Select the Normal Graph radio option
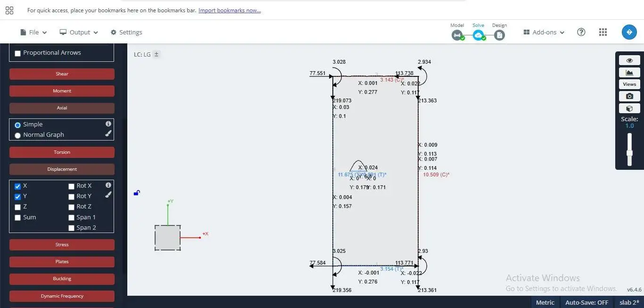 pos(18,135)
